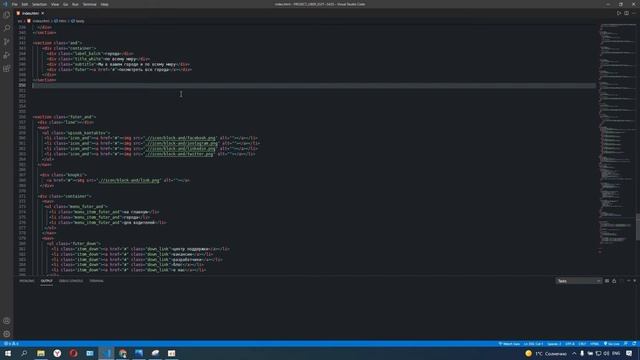This screenshot has width=640, height=360.
Task: Change the CRLF line ending setting
Action: (582, 344)
